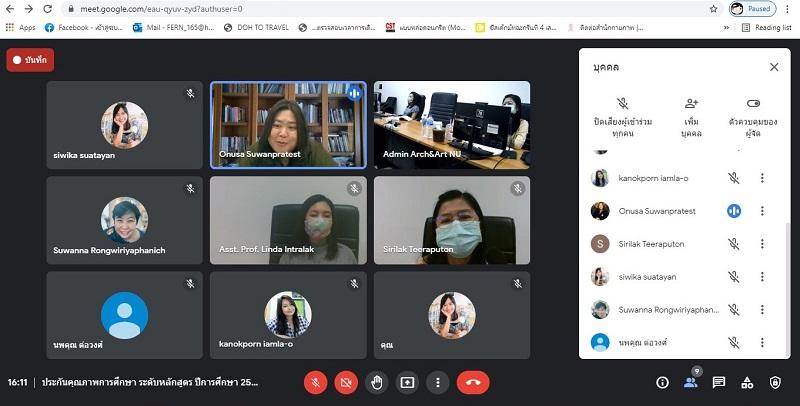Expand hidden bookmarks chevron
The height and width of the screenshot is (406, 800).
(727, 28)
